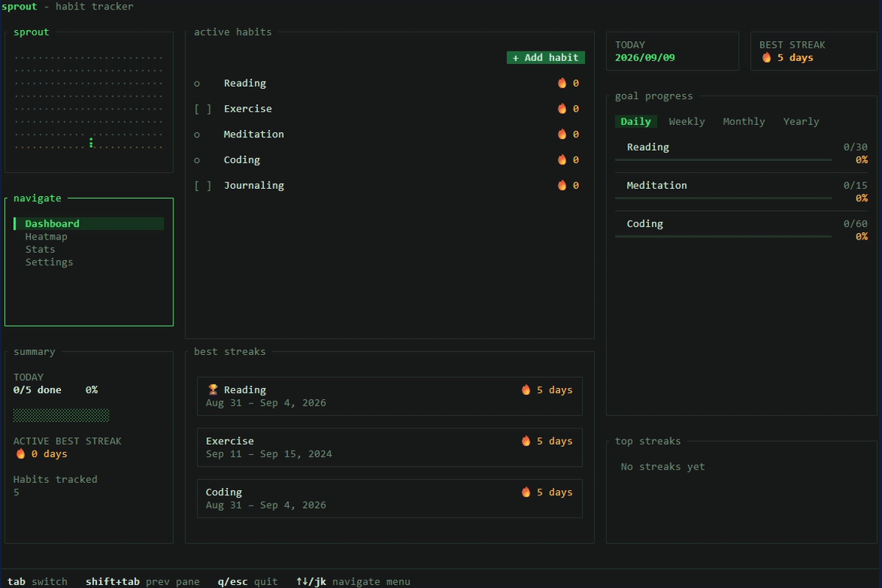Select the Coding best streak card
This screenshot has height=588, width=882.
tap(390, 498)
